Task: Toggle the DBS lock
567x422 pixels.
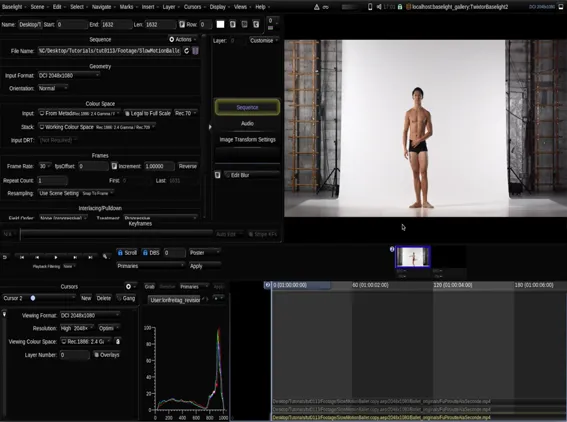Action: pyautogui.click(x=151, y=253)
